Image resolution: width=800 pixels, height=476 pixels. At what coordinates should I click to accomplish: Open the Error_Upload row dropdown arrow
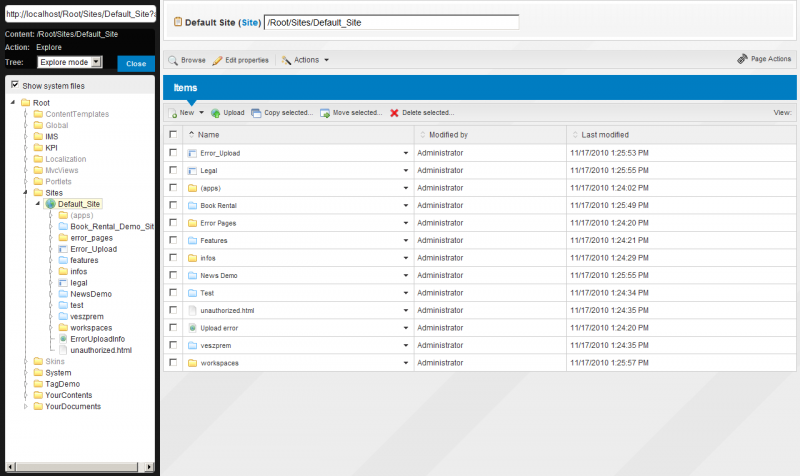[x=406, y=153]
